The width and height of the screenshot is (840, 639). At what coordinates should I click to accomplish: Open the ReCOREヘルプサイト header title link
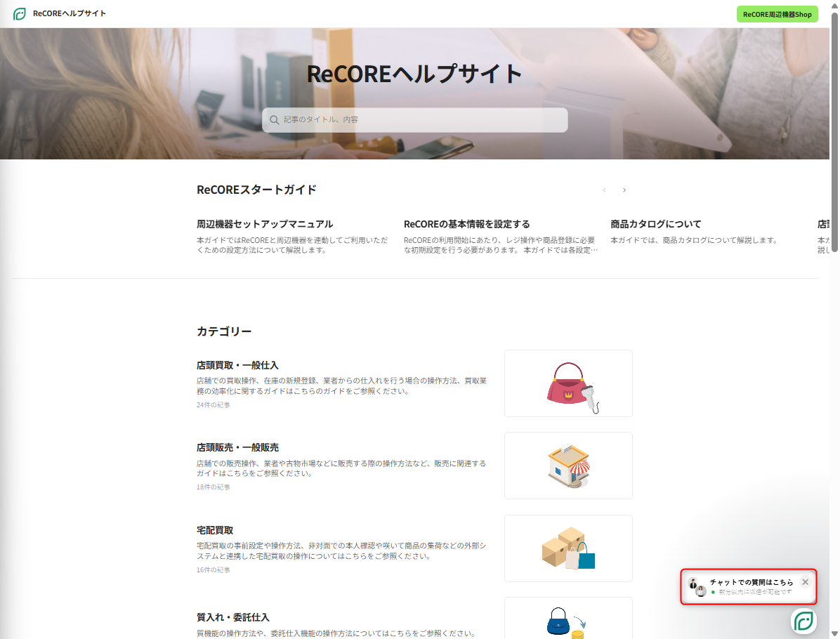point(69,14)
